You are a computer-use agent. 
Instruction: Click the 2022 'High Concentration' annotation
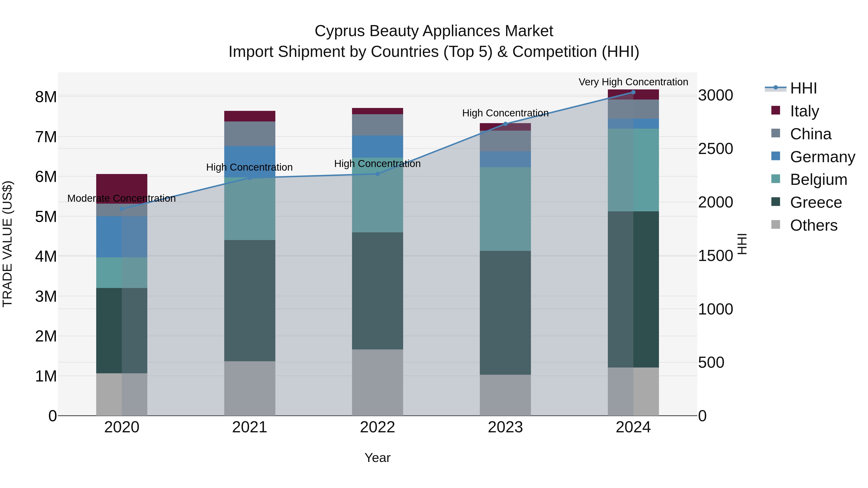coord(377,164)
